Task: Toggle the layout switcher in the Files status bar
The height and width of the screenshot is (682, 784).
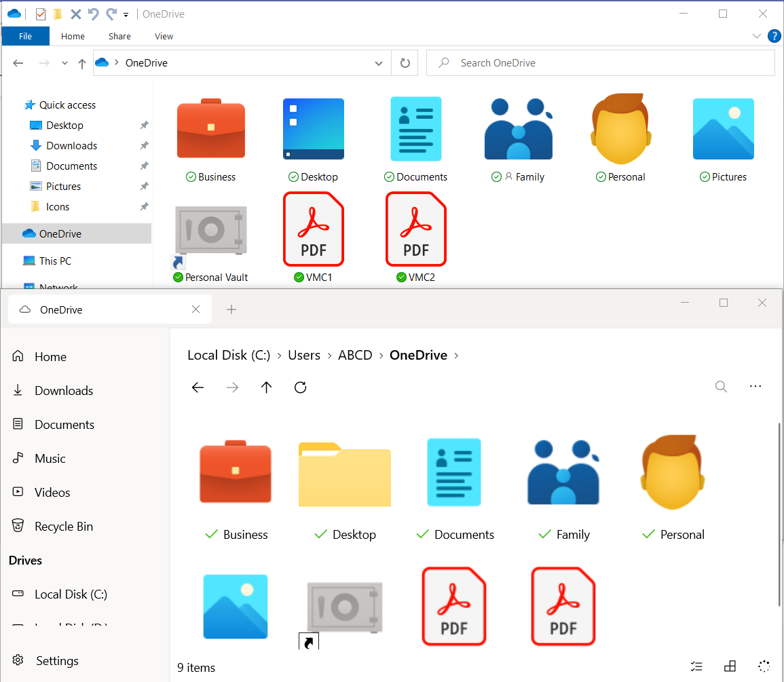Action: tap(730, 666)
